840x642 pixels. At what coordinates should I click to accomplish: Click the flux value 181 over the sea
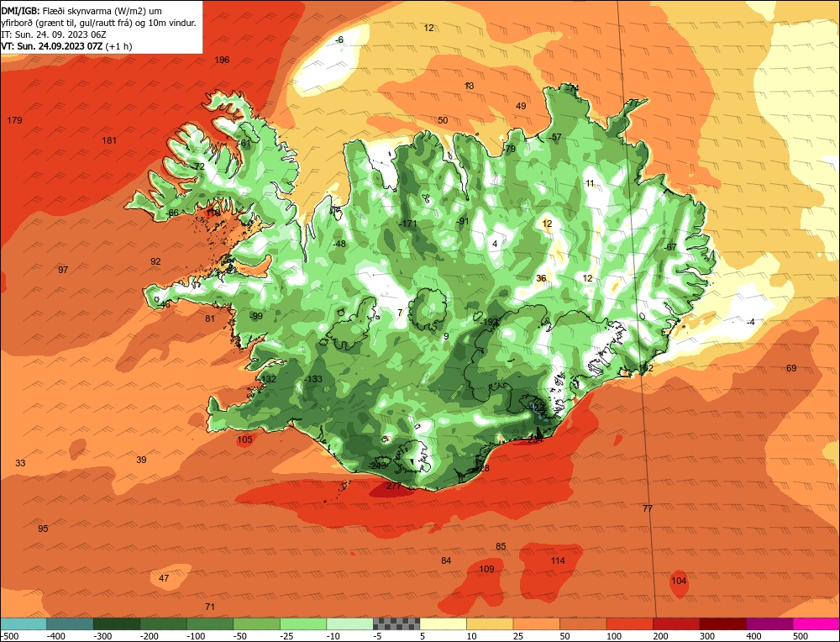pos(108,140)
